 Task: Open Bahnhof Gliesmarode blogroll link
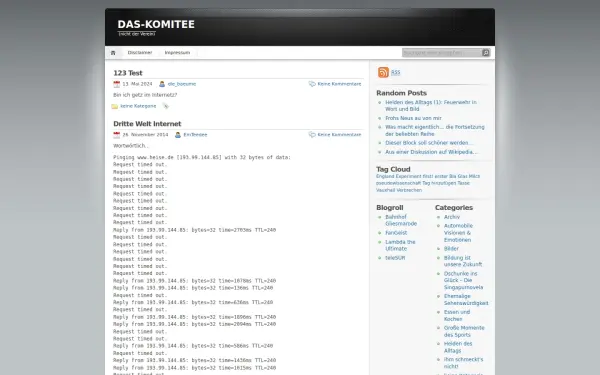pos(401,220)
